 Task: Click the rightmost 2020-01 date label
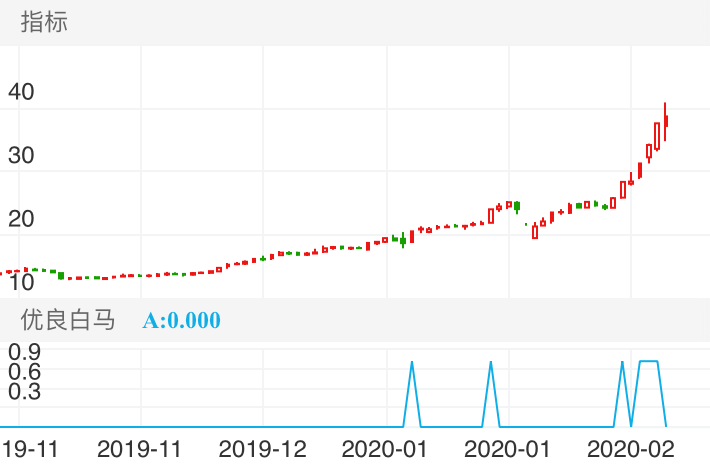508,447
